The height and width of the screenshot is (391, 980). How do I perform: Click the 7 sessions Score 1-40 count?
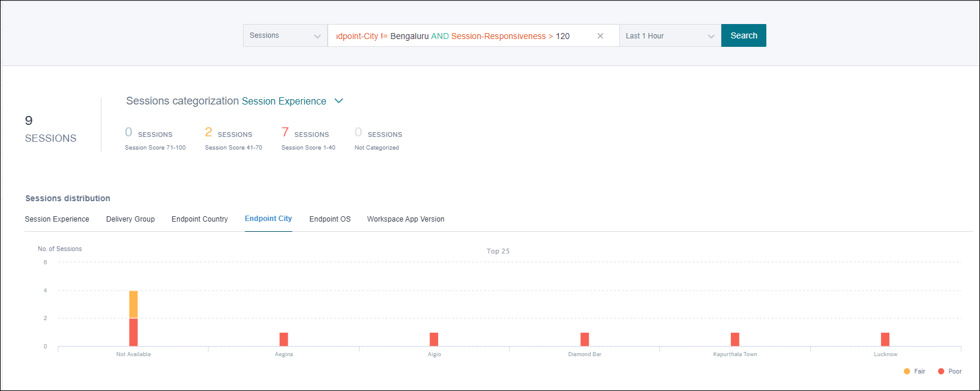pyautogui.click(x=285, y=132)
